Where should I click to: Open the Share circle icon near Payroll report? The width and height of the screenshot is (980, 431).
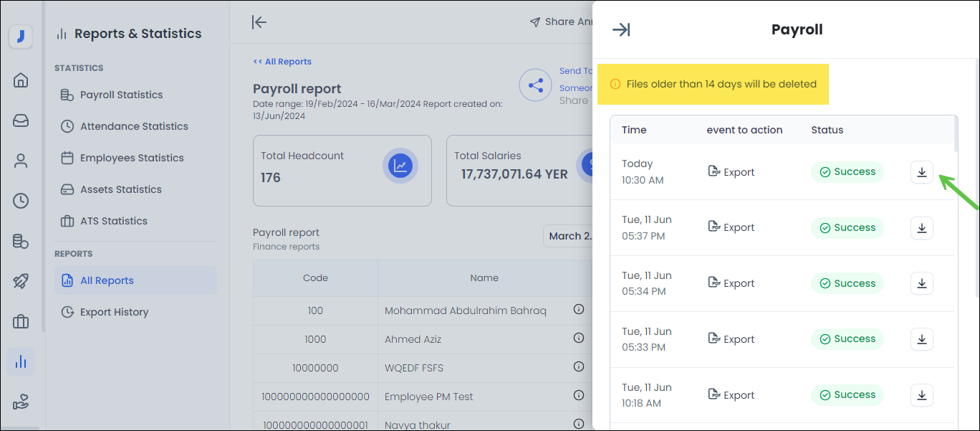coord(535,85)
